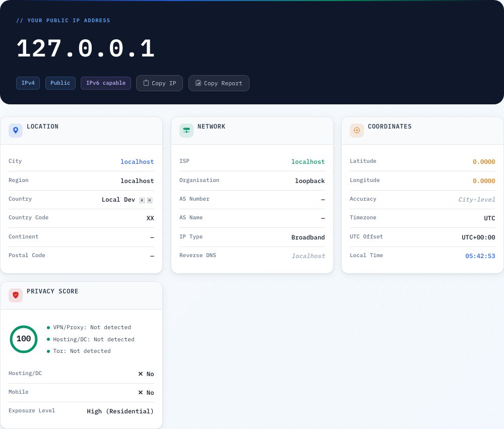504x429 pixels.
Task: Click the Local Time value 05:42:53
Action: (480, 256)
